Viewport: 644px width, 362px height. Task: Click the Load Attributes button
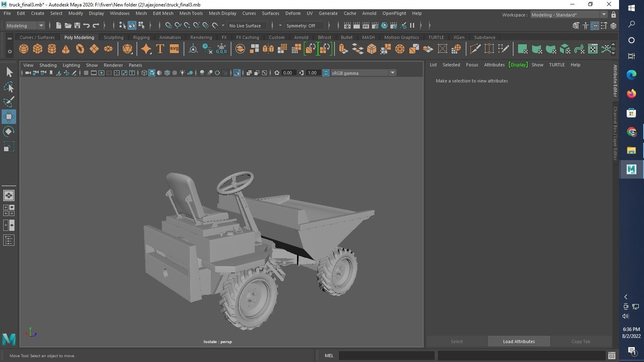pyautogui.click(x=519, y=341)
